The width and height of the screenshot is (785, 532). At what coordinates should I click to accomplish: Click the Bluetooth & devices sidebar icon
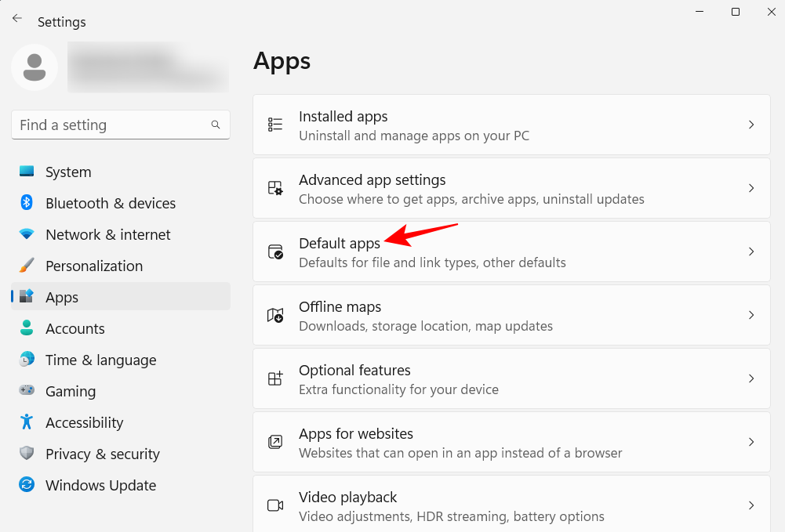pyautogui.click(x=26, y=203)
